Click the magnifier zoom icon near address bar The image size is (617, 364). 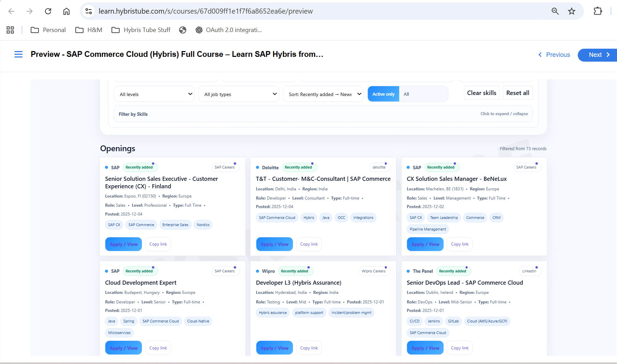pos(555,11)
